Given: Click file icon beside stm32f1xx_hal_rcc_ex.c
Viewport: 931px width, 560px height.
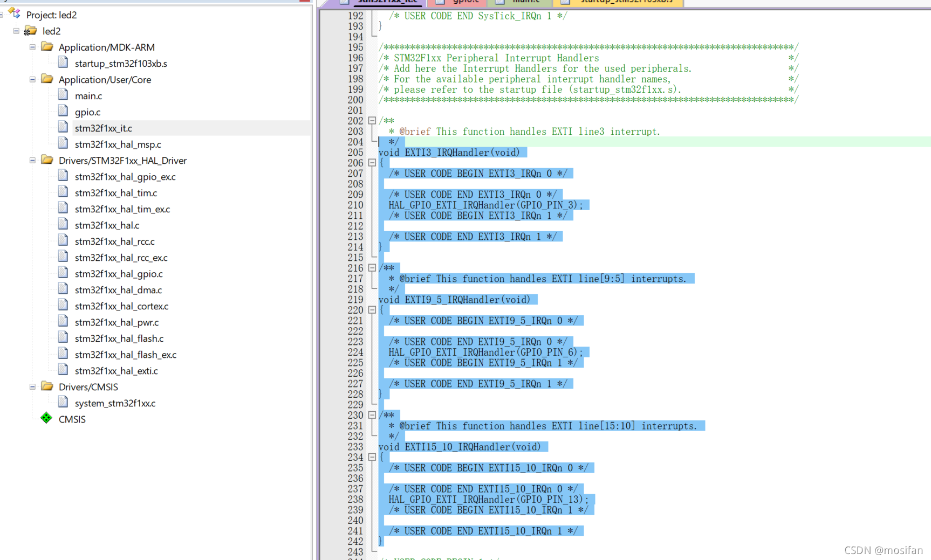Looking at the screenshot, I should [63, 257].
